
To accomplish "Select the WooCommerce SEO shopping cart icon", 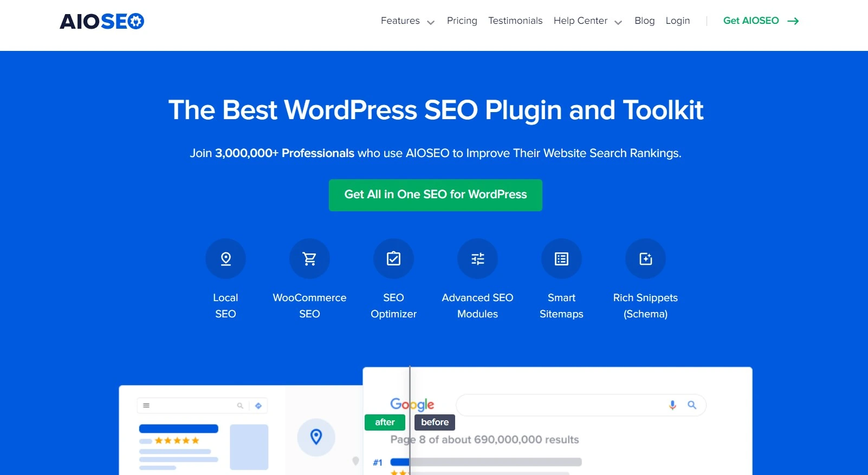I will pos(309,259).
